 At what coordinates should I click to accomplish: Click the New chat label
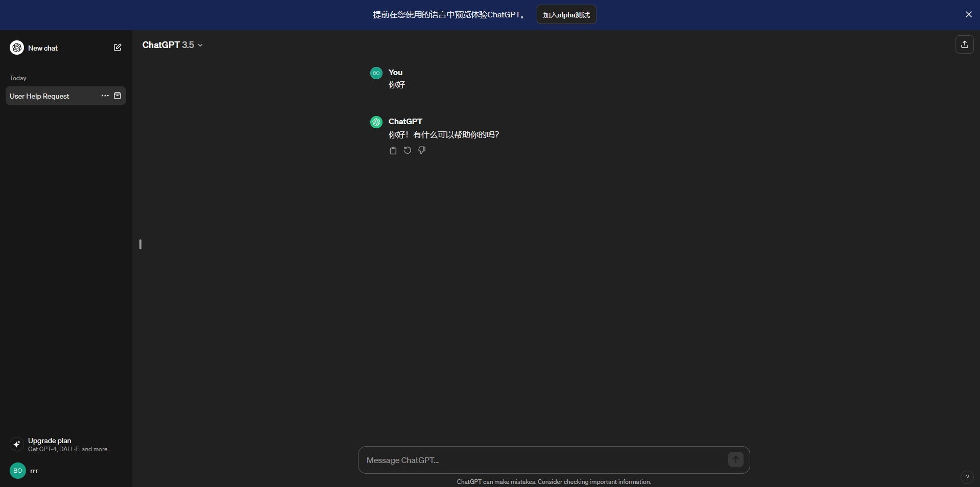[43, 48]
